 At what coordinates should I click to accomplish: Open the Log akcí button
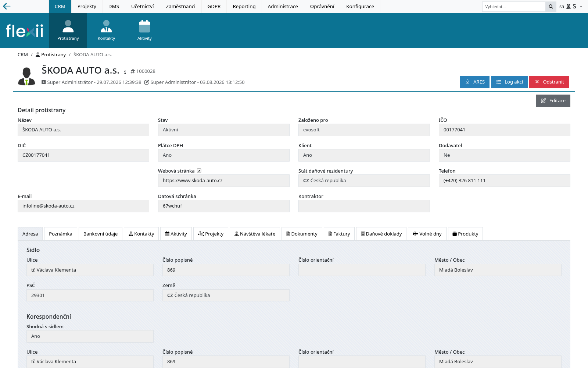click(509, 82)
